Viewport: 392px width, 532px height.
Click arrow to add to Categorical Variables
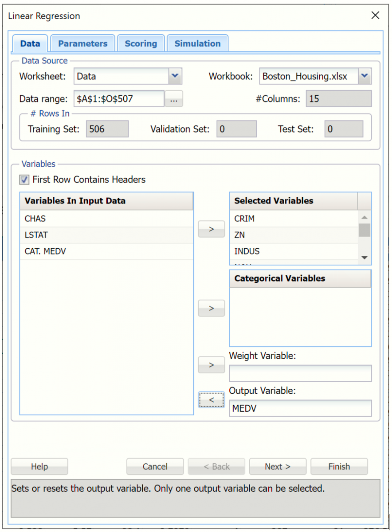(x=211, y=308)
